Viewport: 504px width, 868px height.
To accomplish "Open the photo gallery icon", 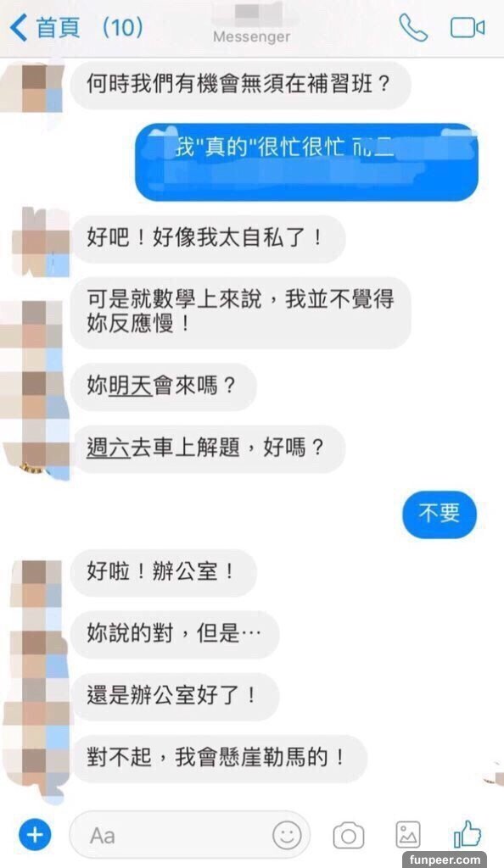I will point(408,835).
